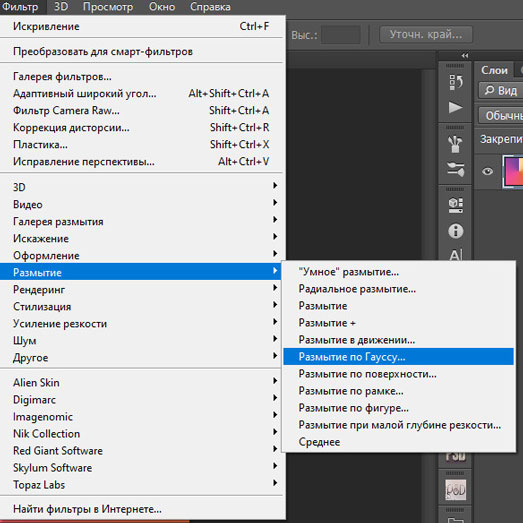
Task: Click the Уточн. край button
Action: pos(426,34)
